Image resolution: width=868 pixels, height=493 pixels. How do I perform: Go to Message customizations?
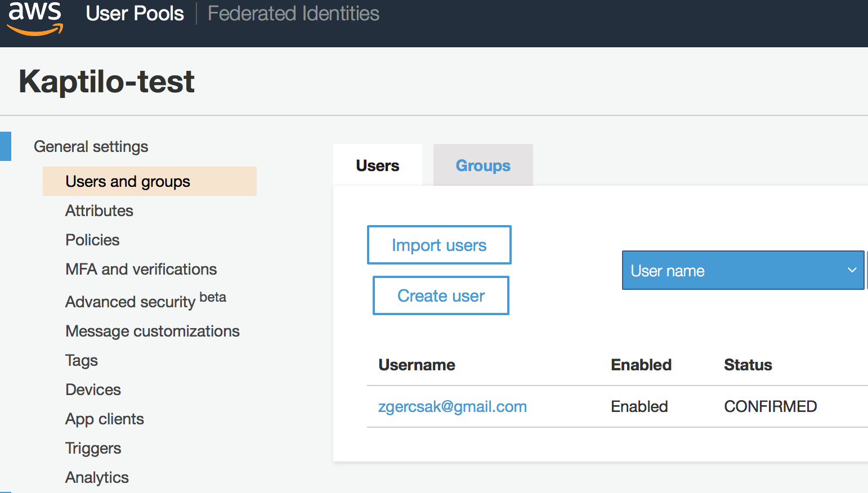click(153, 331)
